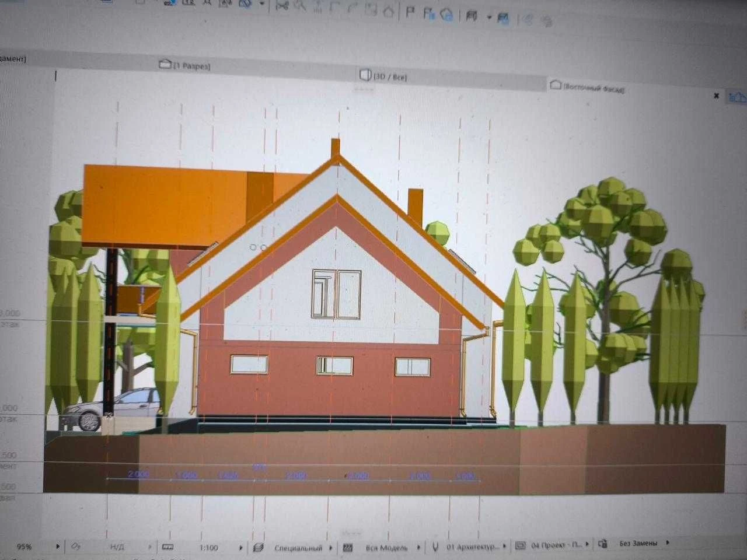Screen dimensions: 747x560
Task: Click the scissors-shaped trim icon in top toolbar
Action: click(x=282, y=5)
